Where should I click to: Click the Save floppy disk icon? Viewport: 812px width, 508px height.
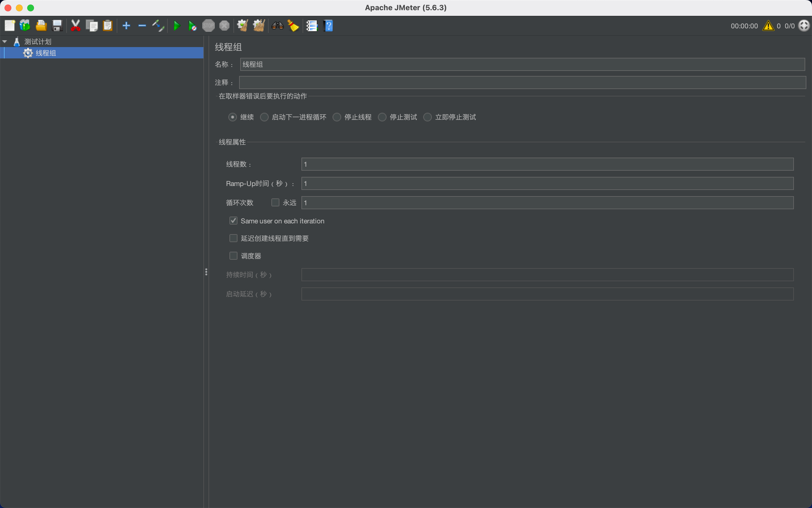click(58, 26)
